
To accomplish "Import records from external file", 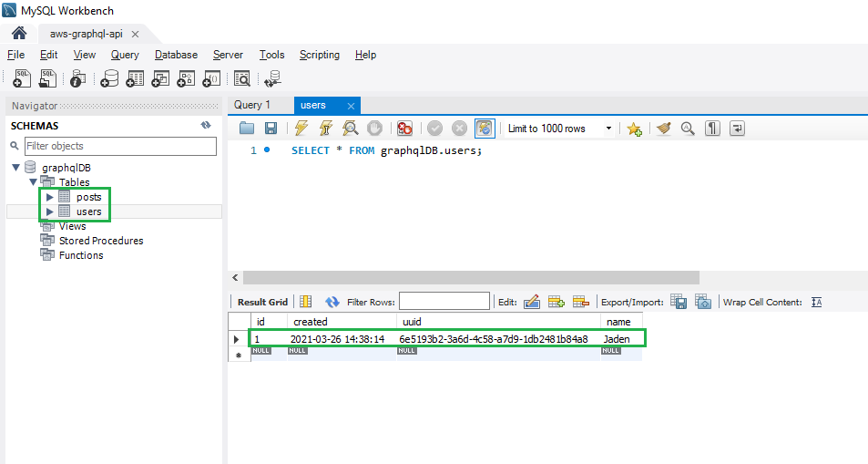I will pyautogui.click(x=703, y=302).
